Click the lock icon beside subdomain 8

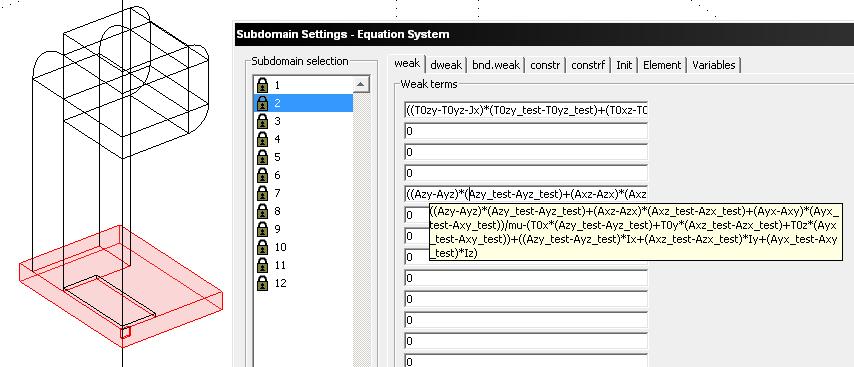[x=263, y=211]
